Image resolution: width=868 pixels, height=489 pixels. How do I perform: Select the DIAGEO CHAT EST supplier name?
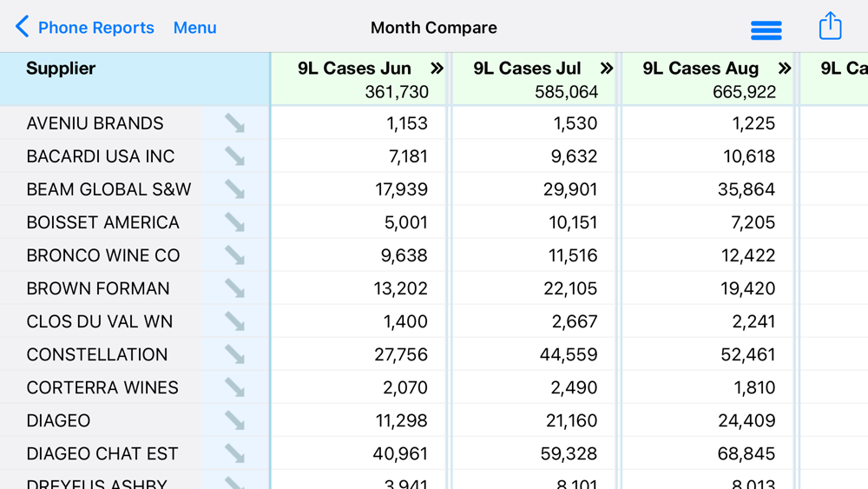[x=102, y=453]
